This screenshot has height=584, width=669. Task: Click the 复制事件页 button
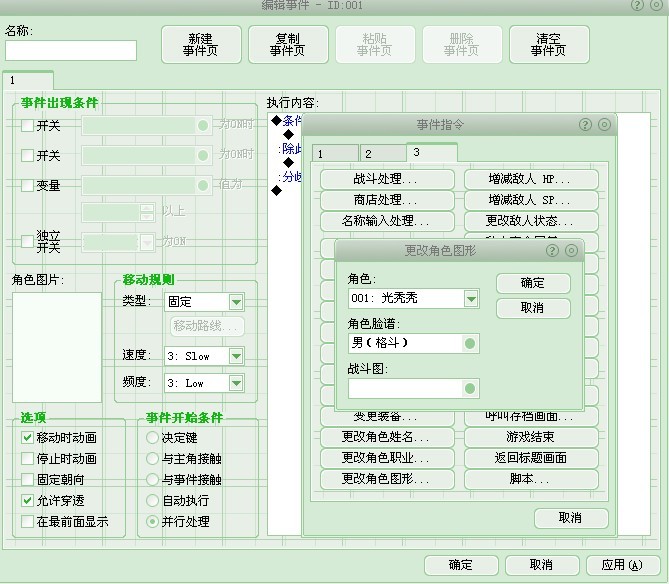click(288, 45)
